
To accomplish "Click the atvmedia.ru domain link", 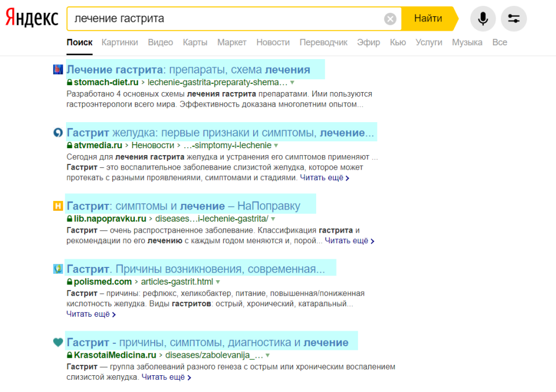I will [98, 145].
